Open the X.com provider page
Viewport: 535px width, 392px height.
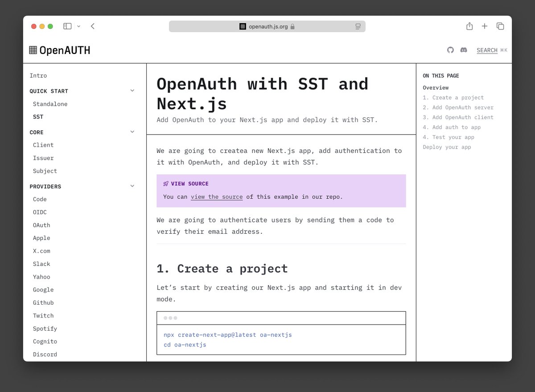[x=41, y=251]
